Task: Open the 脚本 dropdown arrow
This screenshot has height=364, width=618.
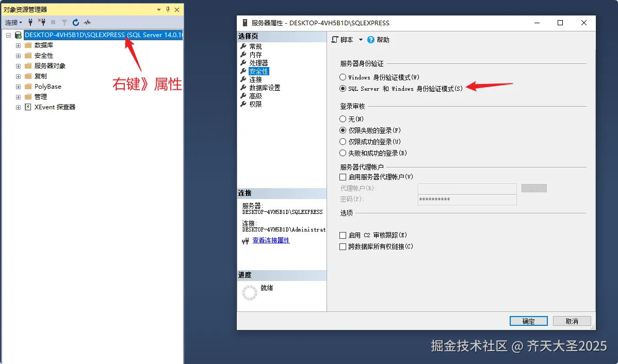Action: point(360,40)
